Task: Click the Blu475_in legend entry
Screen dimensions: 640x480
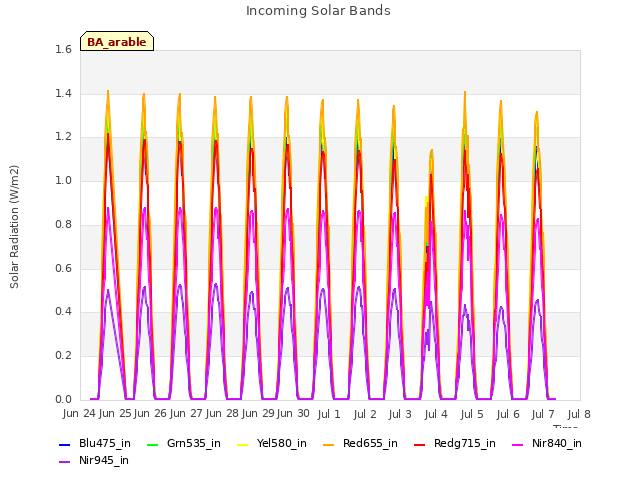Action: [x=95, y=443]
